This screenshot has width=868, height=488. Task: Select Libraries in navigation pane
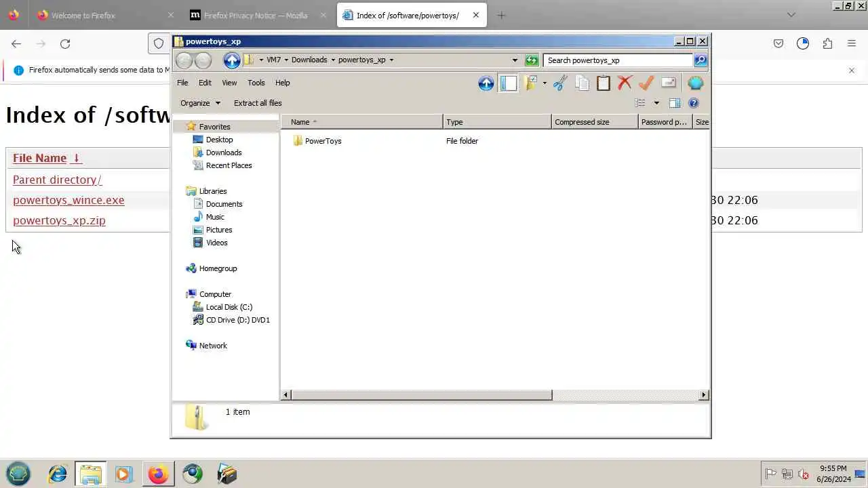(213, 191)
